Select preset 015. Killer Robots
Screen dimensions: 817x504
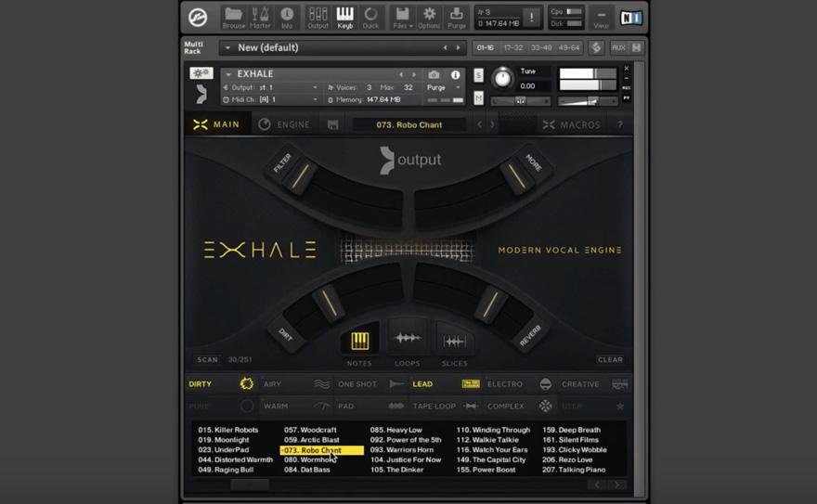click(228, 430)
